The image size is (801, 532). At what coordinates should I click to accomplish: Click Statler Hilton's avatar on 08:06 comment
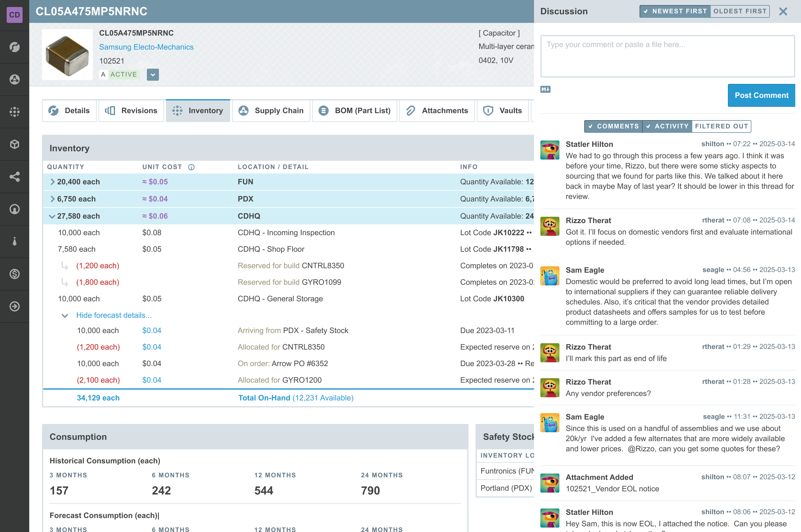click(x=550, y=518)
